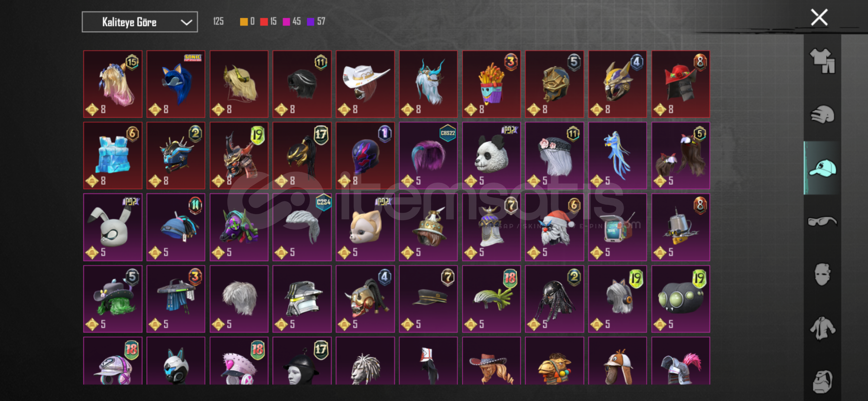Select the ice block headgear item
This screenshot has height=401, width=868.
click(113, 156)
